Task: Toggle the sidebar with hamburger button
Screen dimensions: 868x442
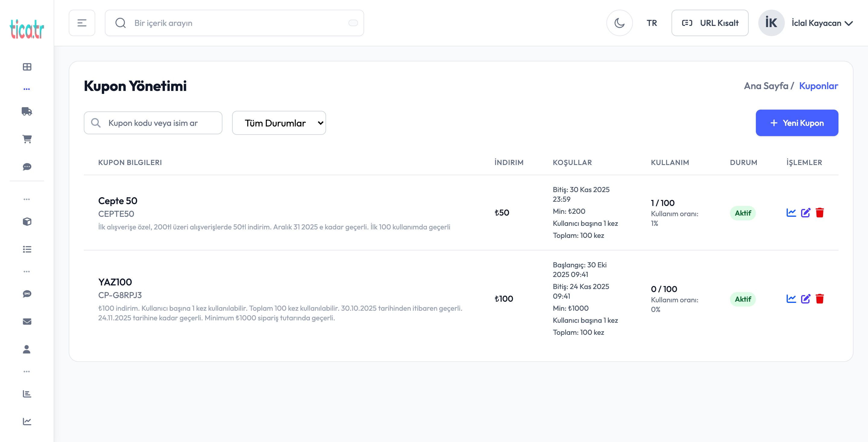Action: click(82, 23)
